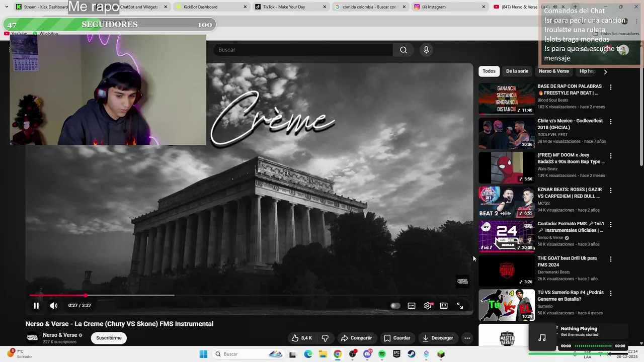Open options for TÚ VS Sumerio Rap video
Image resolution: width=644 pixels, height=362 pixels.
611,293
